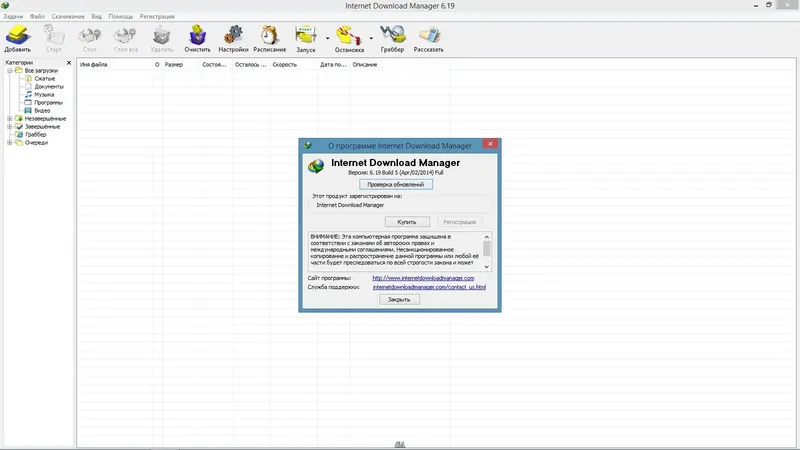The image size is (800, 450).
Task: Click license text scrollbar down arrow
Action: coord(487,266)
